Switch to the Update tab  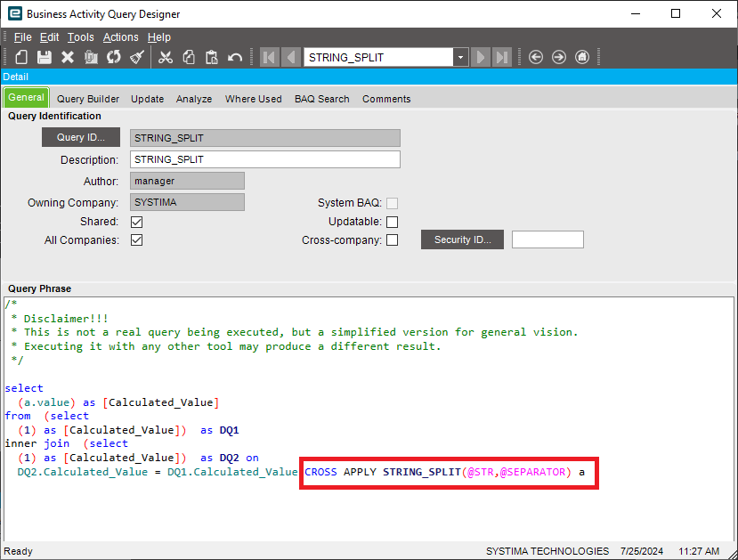pyautogui.click(x=147, y=99)
